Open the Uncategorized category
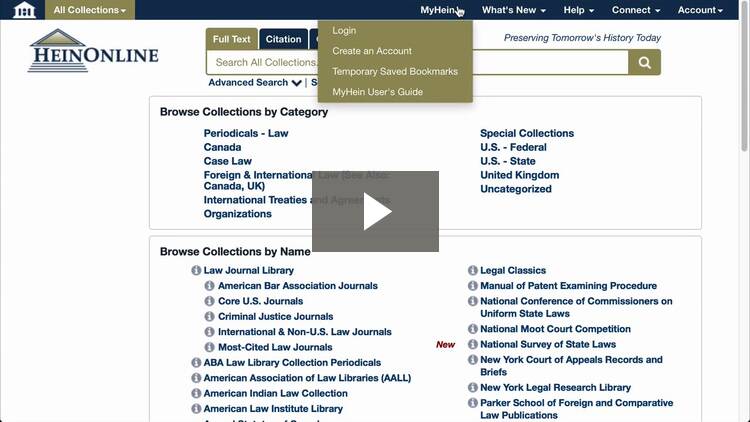Viewport: 750px width, 422px height. click(516, 189)
